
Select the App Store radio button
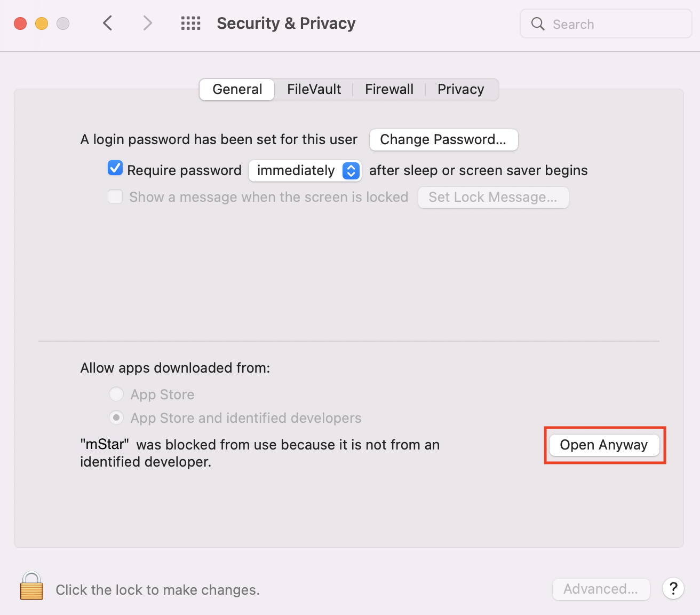(116, 395)
